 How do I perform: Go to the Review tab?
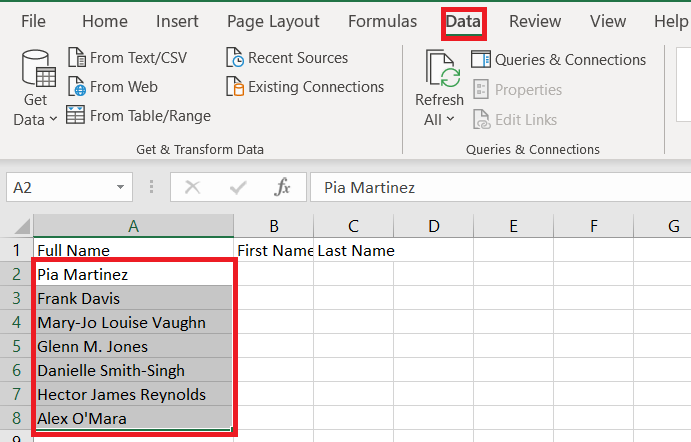pyautogui.click(x=535, y=21)
